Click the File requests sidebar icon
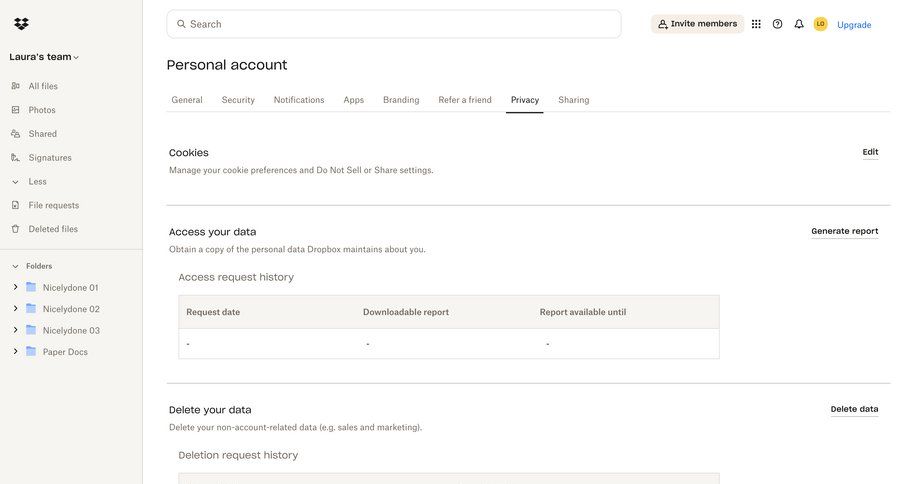The image size is (900, 484). coord(15,205)
